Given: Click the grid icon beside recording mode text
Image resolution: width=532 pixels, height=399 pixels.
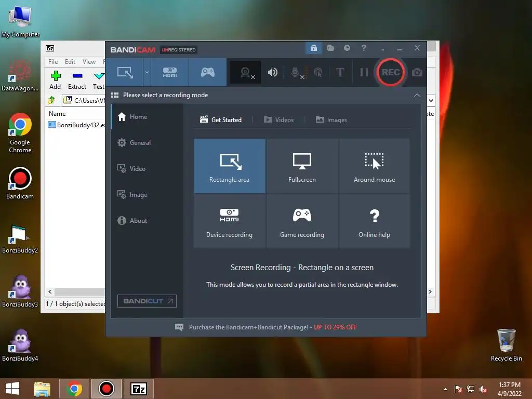Looking at the screenshot, I should [x=115, y=95].
